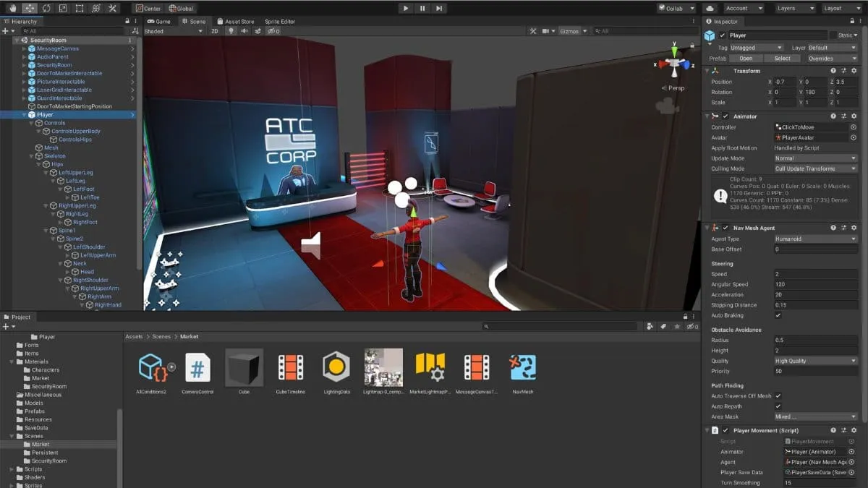Open the Agent Type dropdown set to Humanoid
Image resolution: width=868 pixels, height=488 pixels.
pyautogui.click(x=815, y=239)
